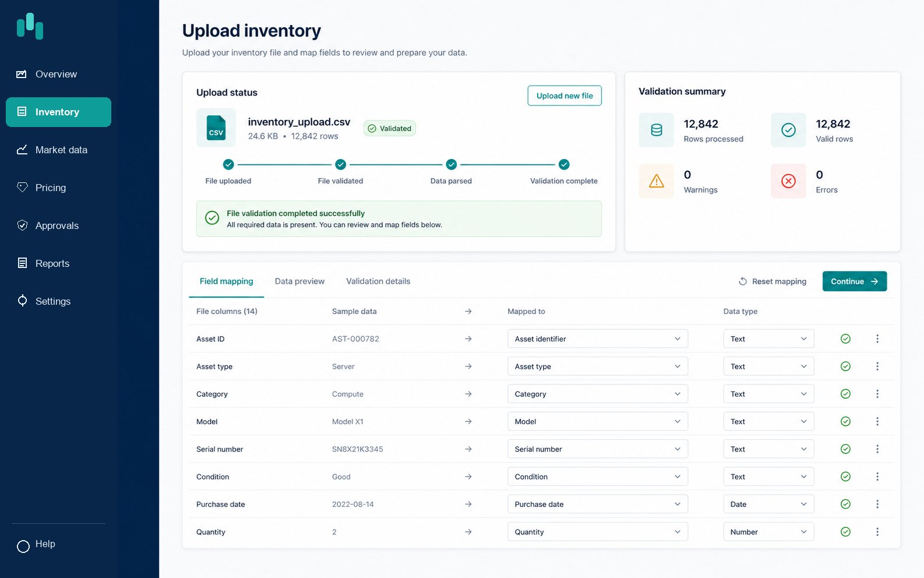Image resolution: width=924 pixels, height=578 pixels.
Task: Click the inventory_upload.csv file name
Action: coord(299,122)
